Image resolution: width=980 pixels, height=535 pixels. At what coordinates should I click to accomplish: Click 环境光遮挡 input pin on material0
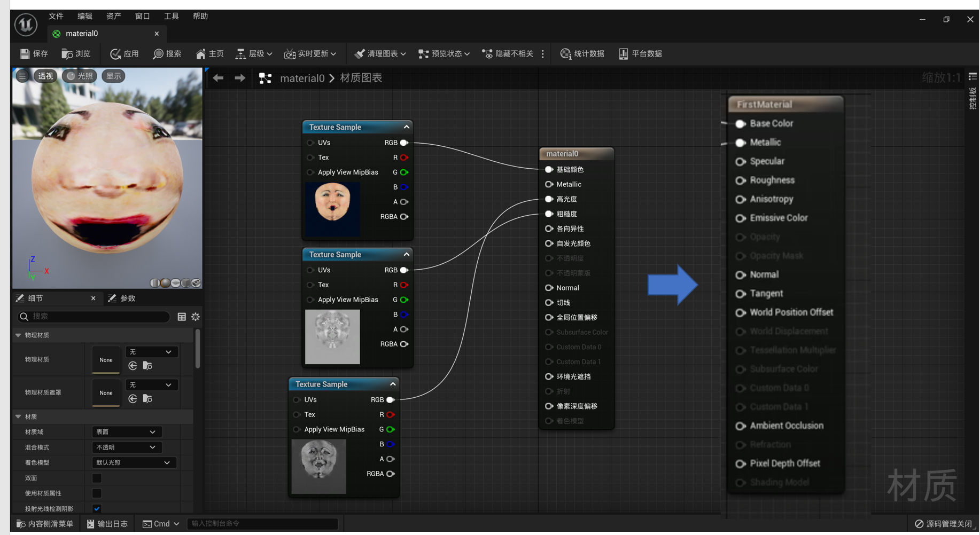pos(549,376)
